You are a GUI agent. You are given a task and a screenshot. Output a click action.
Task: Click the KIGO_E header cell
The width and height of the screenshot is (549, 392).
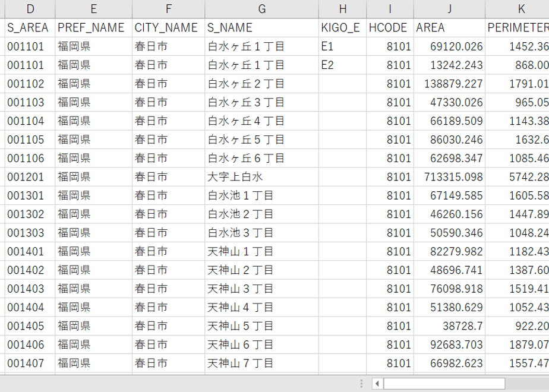(x=342, y=28)
